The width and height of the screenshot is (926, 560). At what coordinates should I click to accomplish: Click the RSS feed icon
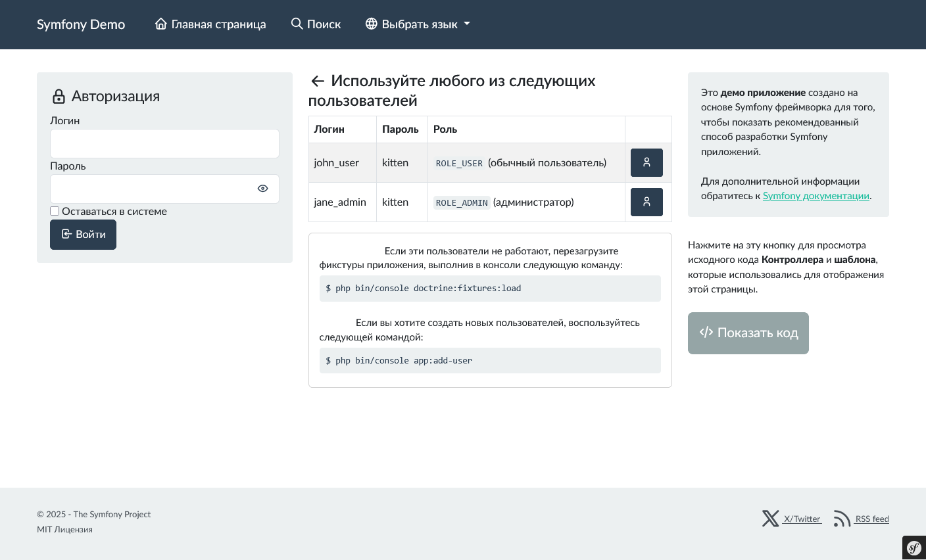[842, 519]
